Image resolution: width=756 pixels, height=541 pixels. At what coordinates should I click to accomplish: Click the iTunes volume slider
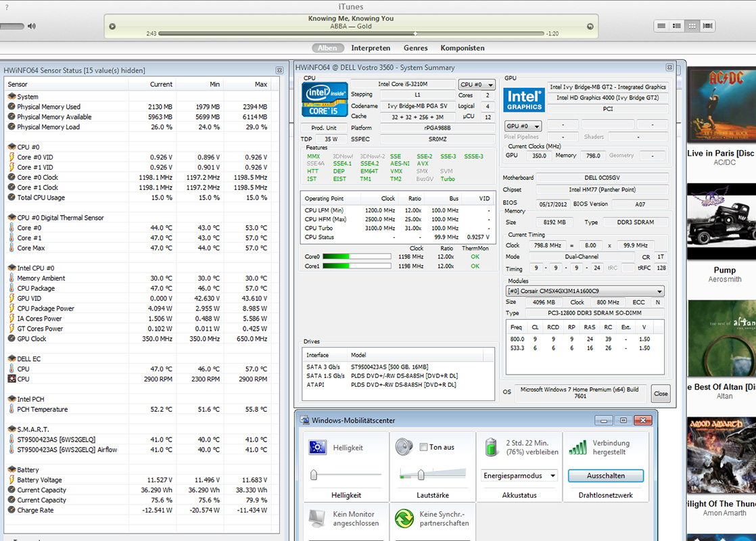(x=11, y=26)
